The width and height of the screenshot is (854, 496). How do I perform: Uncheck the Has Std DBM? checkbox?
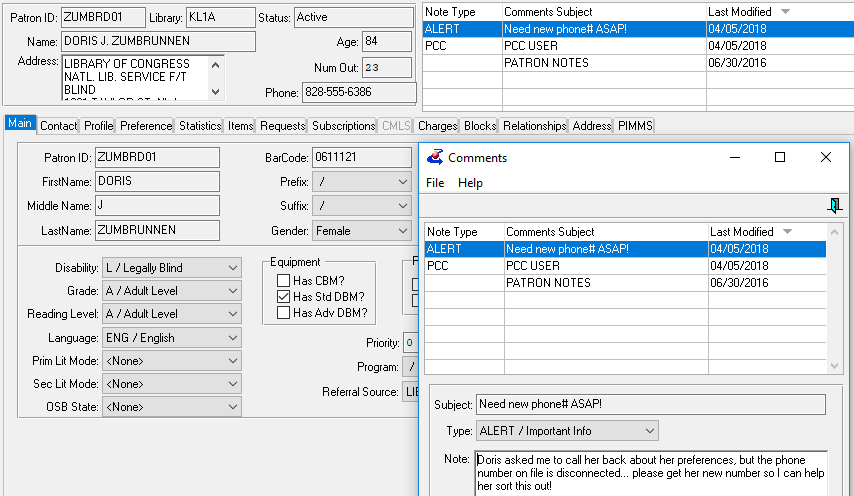[x=284, y=297]
